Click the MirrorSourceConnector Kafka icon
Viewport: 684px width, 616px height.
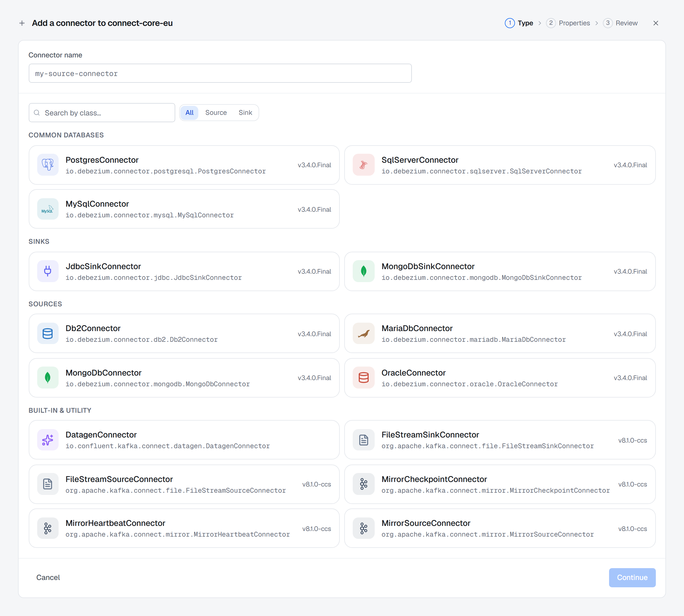pos(363,528)
